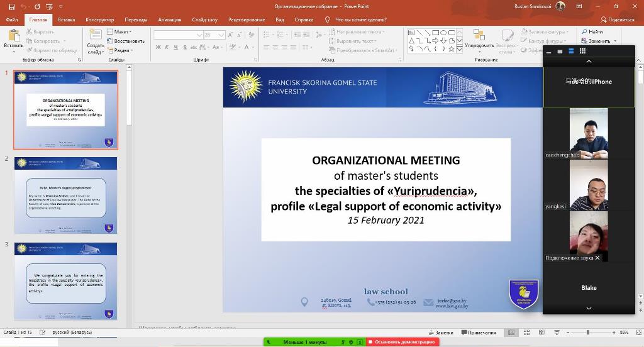Click the Redo/Repeat arrow in quick access toolbar

(x=37, y=6)
